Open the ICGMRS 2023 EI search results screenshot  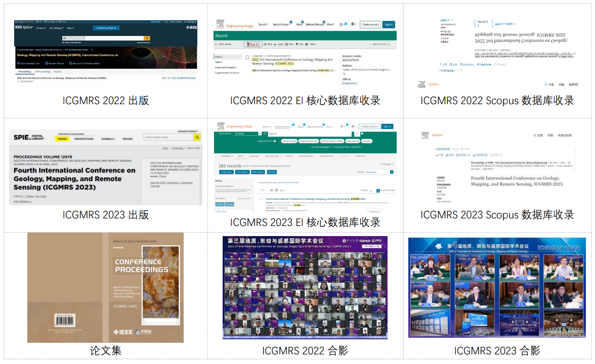(x=305, y=167)
